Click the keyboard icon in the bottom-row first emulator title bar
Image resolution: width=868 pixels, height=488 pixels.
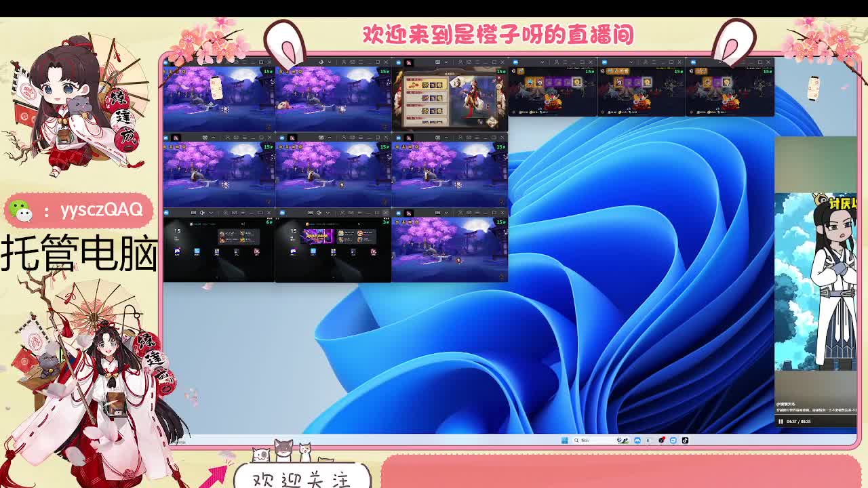pyautogui.click(x=193, y=212)
